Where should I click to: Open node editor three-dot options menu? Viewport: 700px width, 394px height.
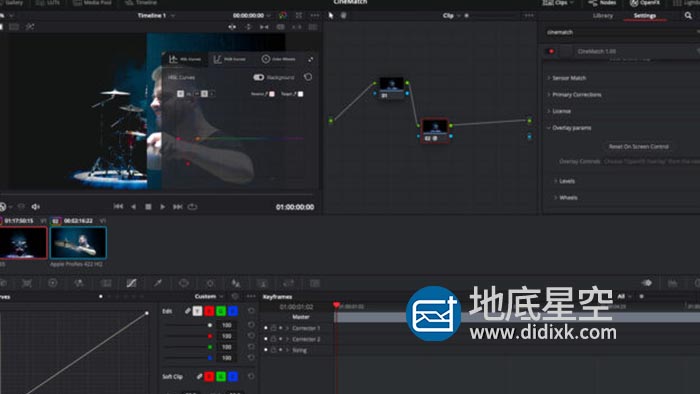click(x=529, y=16)
